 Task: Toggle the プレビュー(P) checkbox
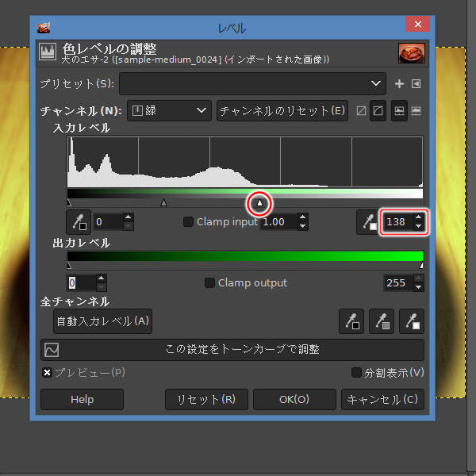pos(47,373)
